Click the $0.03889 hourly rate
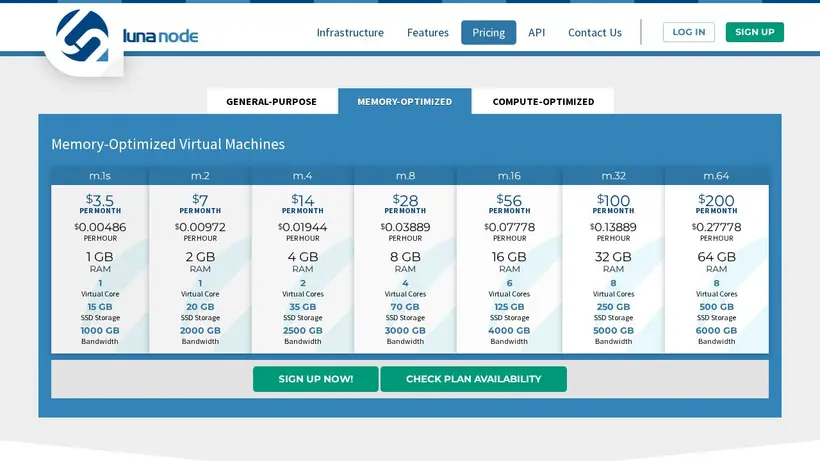The height and width of the screenshot is (461, 820). [405, 227]
